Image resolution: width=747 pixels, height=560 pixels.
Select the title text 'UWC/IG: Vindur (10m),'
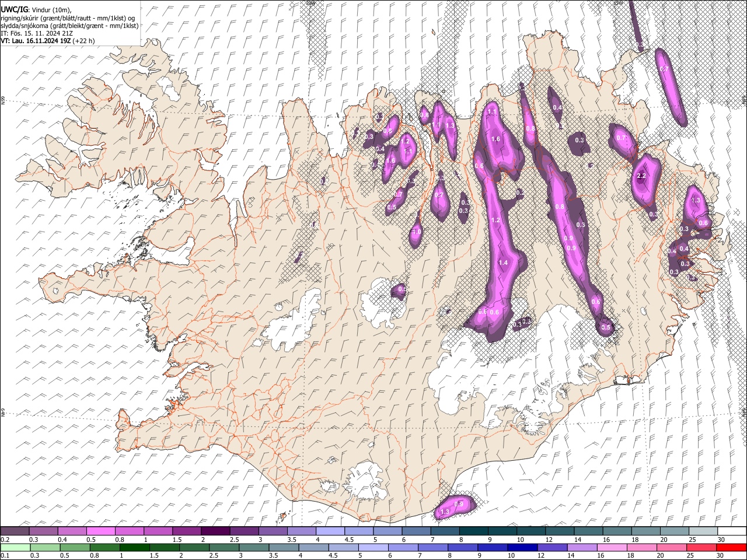[x=36, y=9]
